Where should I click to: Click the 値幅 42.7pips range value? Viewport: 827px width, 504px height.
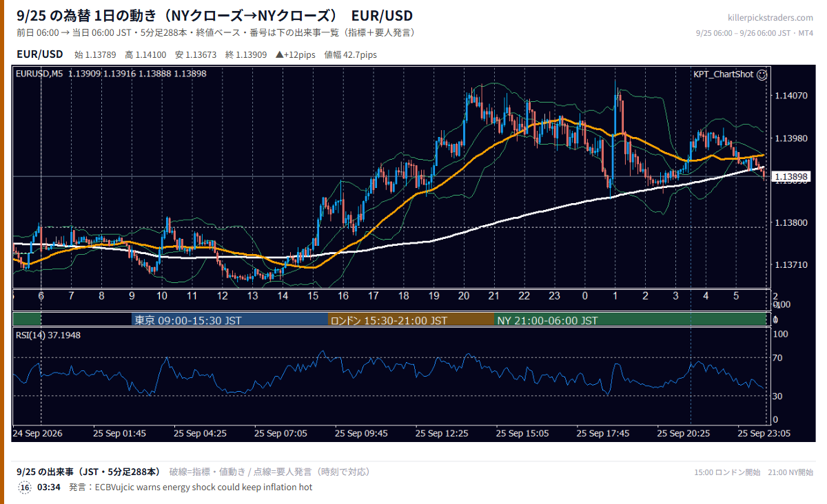pyautogui.click(x=350, y=54)
